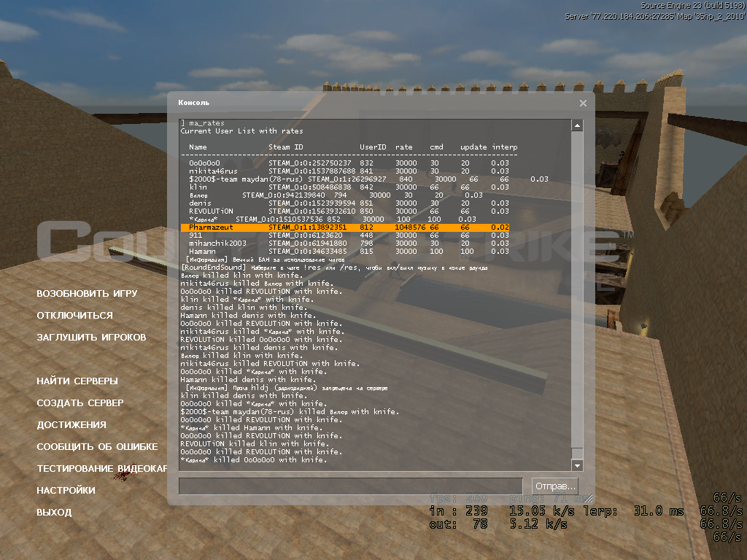This screenshot has width=747, height=560.
Task: Open ТЕСТИРОВАНИЕ ВИДЕОКАРТЫ menu item
Action: pyautogui.click(x=102, y=469)
